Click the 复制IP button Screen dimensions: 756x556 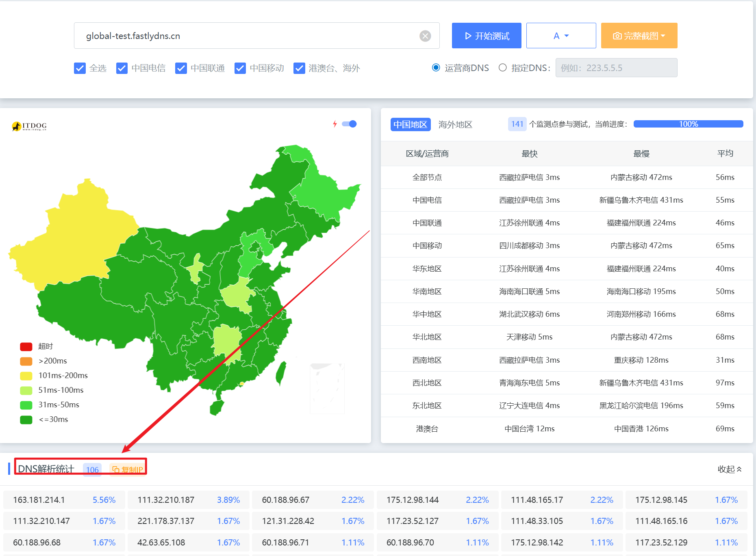click(127, 469)
